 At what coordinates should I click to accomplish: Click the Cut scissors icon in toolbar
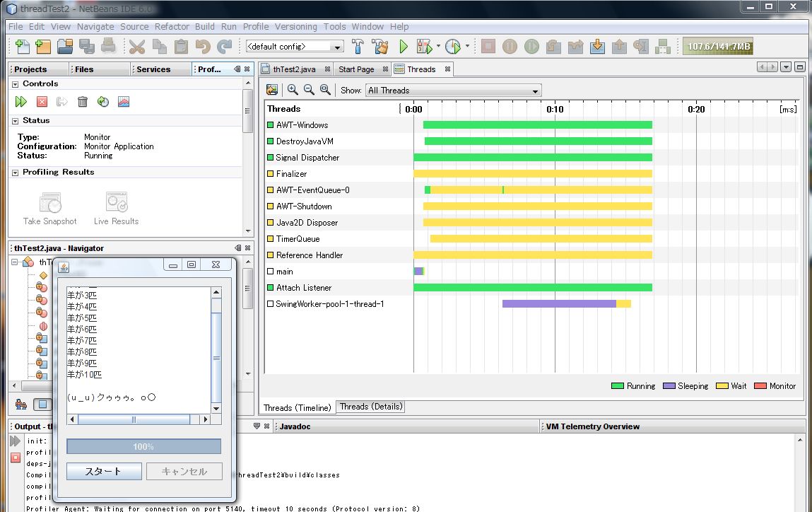(137, 47)
